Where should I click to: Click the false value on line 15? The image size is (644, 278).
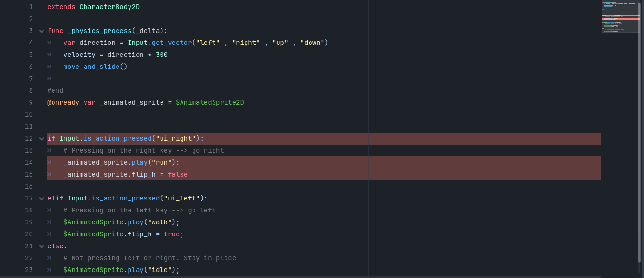click(178, 175)
